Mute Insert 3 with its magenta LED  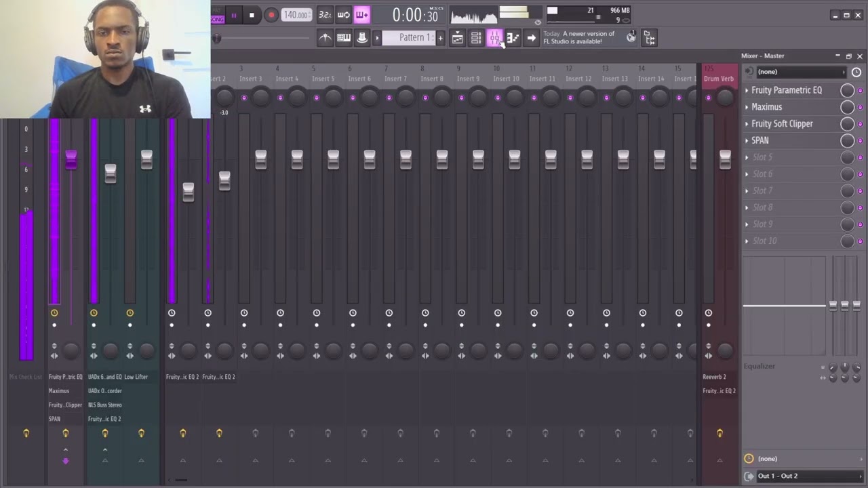tap(244, 98)
